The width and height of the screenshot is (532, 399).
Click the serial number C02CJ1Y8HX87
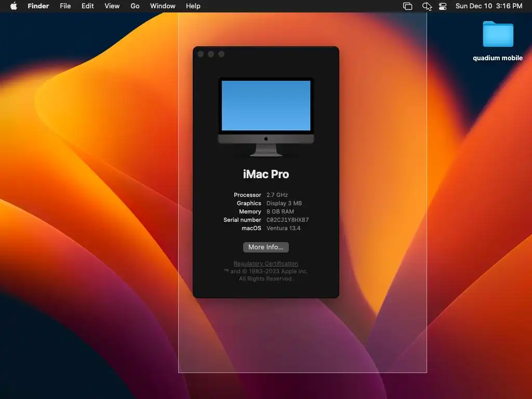288,220
